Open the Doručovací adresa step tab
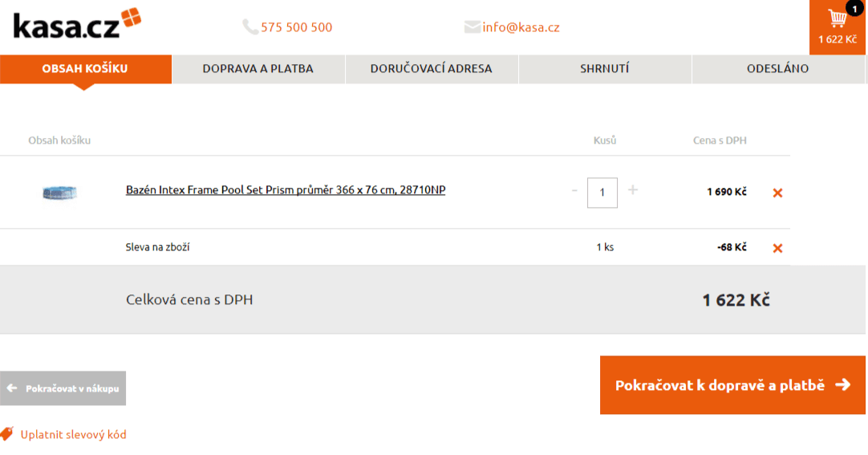This screenshot has width=868, height=455. tap(432, 69)
